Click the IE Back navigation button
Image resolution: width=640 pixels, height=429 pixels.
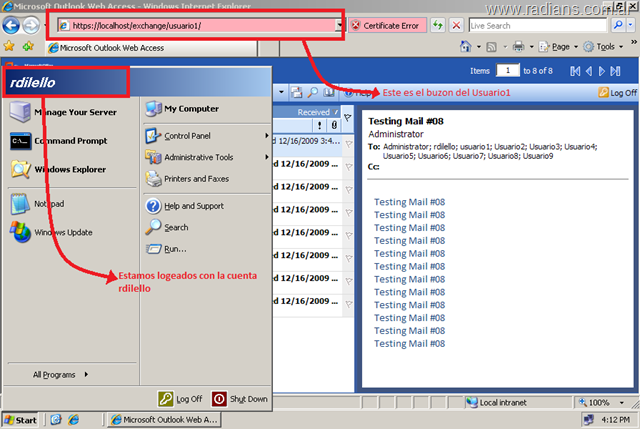(x=12, y=25)
